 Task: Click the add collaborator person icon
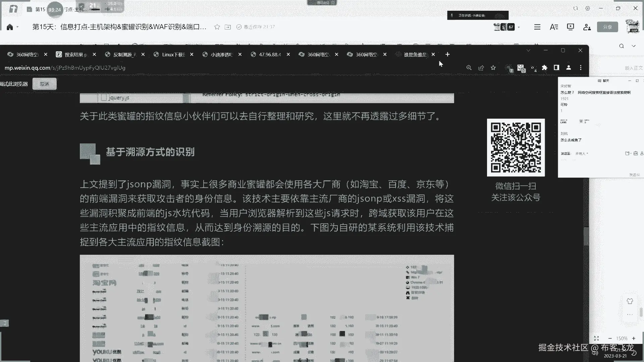[587, 27]
